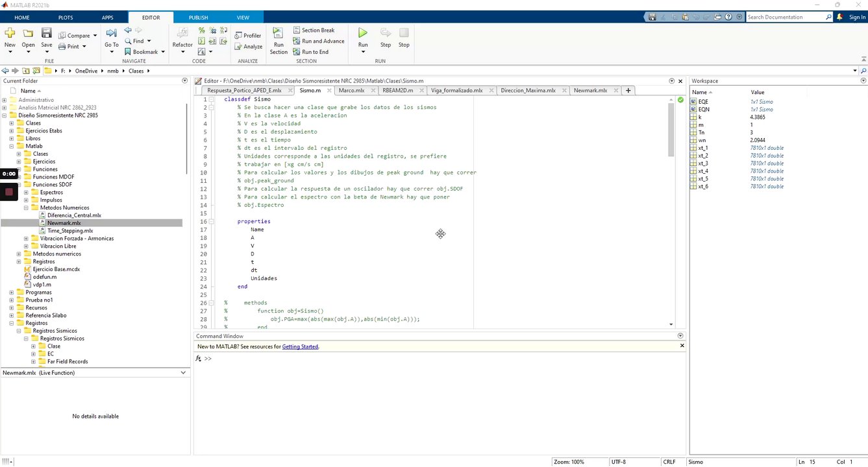Click the Analyze code button
868x467 pixels.
coord(249,47)
